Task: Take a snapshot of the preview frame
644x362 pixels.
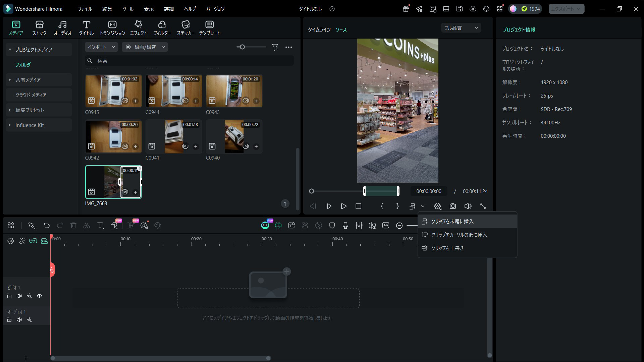Action: pyautogui.click(x=452, y=206)
